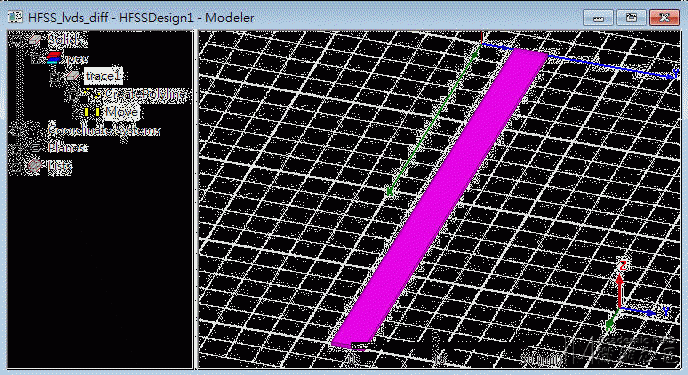Click the CreatePolyline dotted-line icon
The height and width of the screenshot is (375, 688).
pyautogui.click(x=91, y=94)
